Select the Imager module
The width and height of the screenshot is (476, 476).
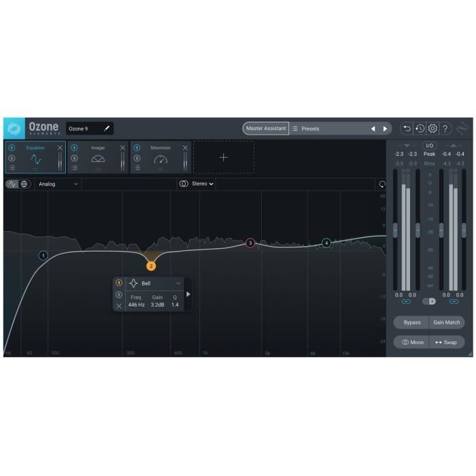point(98,157)
